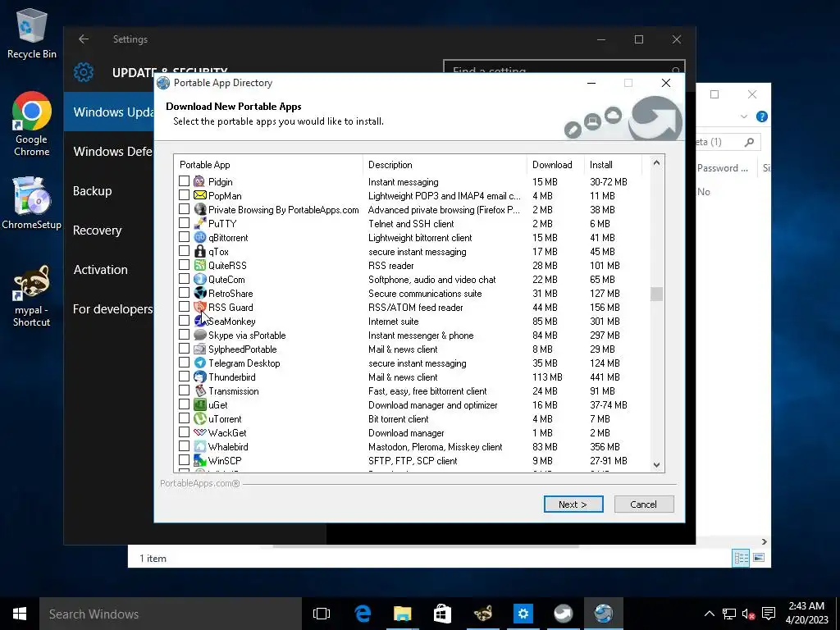This screenshot has width=840, height=630.
Task: Click the QuiteRSS icon
Action: click(200, 265)
